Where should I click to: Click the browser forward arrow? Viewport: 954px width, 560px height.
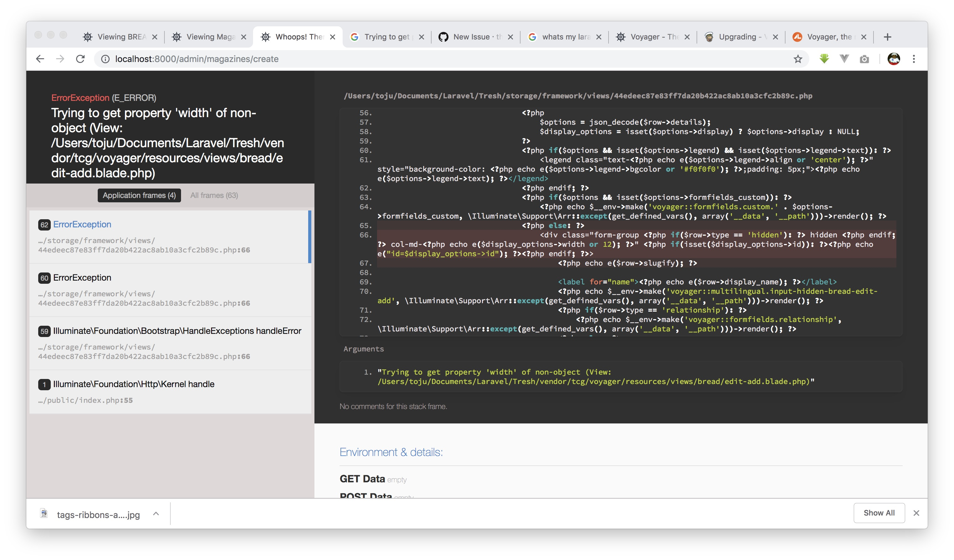[60, 59]
